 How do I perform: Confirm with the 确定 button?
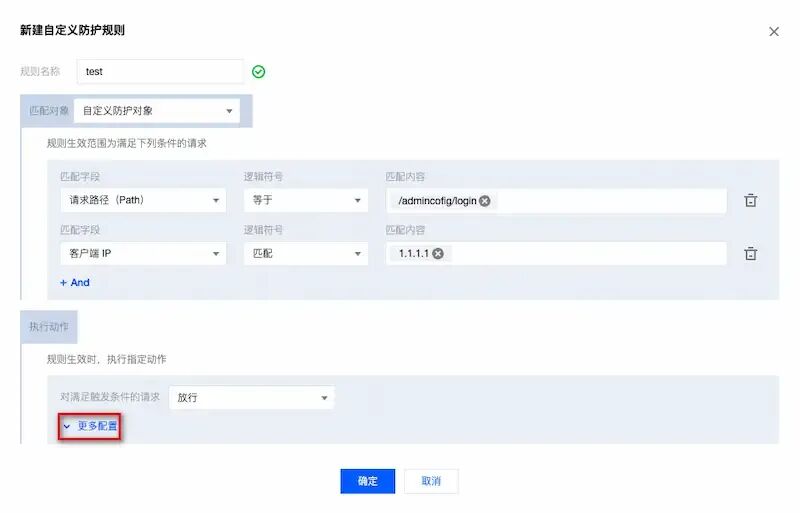[368, 481]
